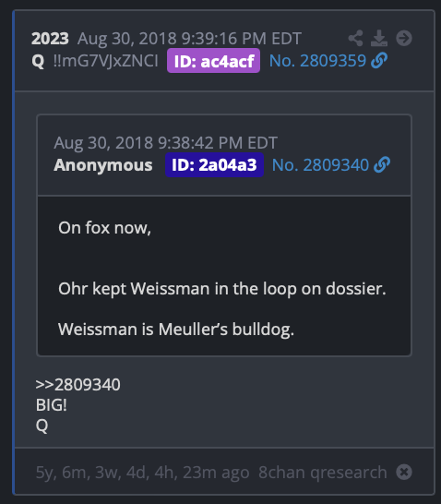Download post 2023 using the download icon
Screen dimensions: 441x504
[x=379, y=38]
